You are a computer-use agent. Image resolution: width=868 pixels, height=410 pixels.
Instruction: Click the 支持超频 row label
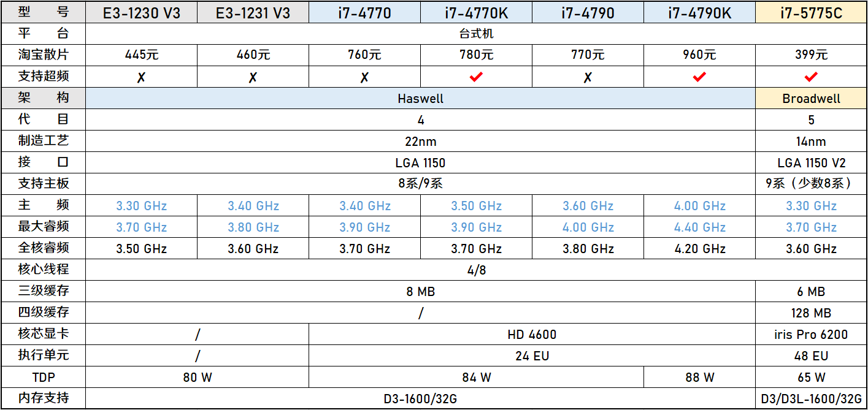click(44, 77)
